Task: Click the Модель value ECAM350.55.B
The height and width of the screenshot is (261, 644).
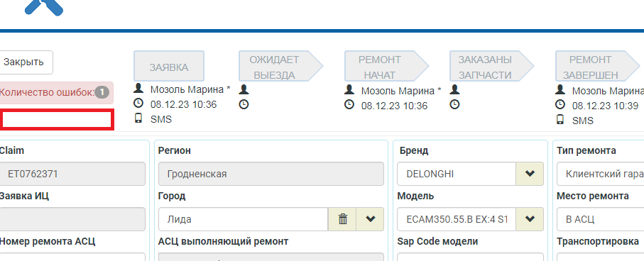Action: (457, 219)
